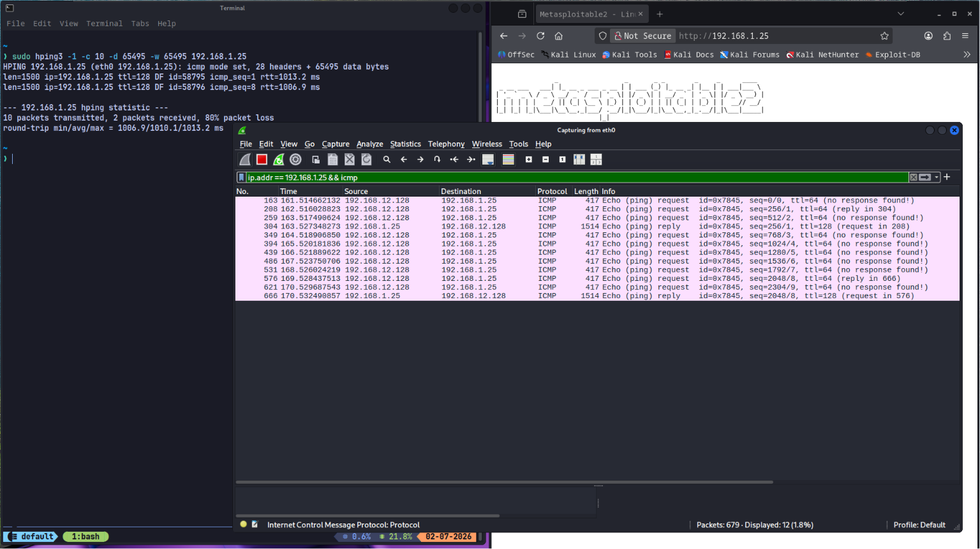
Task: Sort packets by Length column header
Action: [x=586, y=192]
